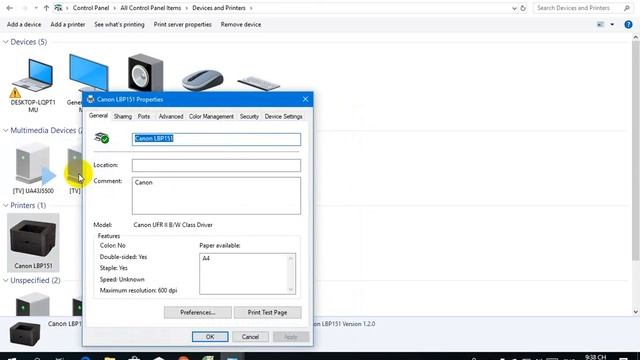Select the speaker device icon
The width and height of the screenshot is (640, 360).
[145, 73]
